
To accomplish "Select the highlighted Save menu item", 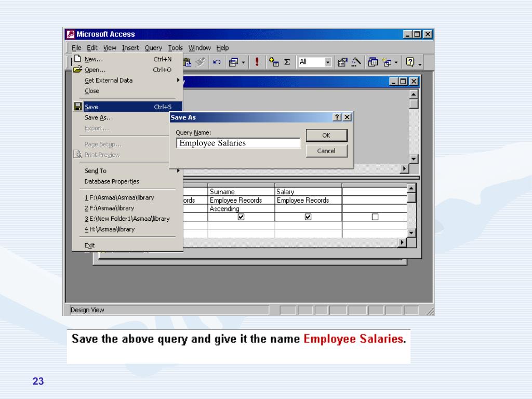I will (128, 107).
